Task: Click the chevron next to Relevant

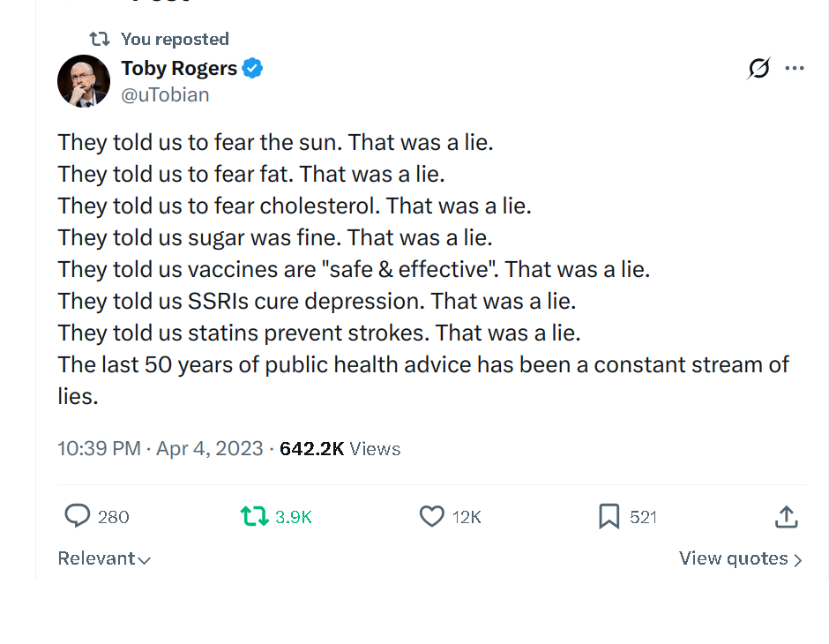Action: pos(145,560)
